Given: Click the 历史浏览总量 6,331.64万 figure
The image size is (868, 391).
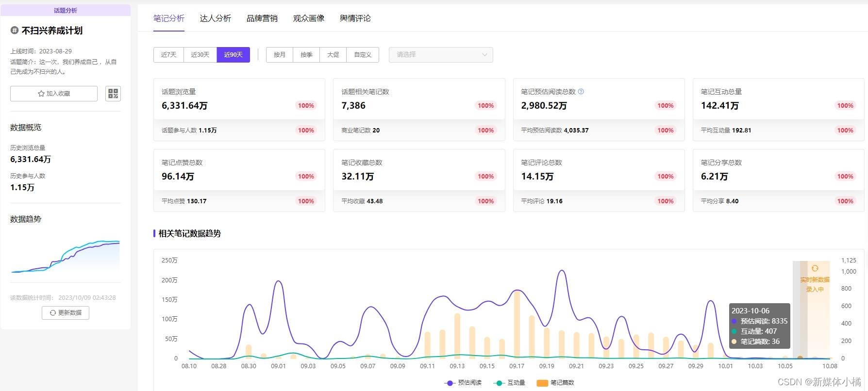Looking at the screenshot, I should pos(31,159).
